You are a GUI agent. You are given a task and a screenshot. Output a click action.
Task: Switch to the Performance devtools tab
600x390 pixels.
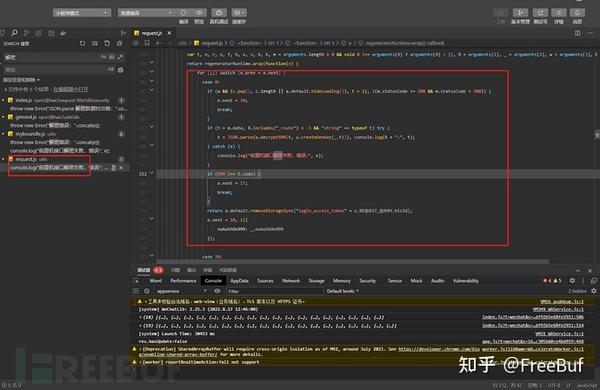pyautogui.click(x=183, y=281)
